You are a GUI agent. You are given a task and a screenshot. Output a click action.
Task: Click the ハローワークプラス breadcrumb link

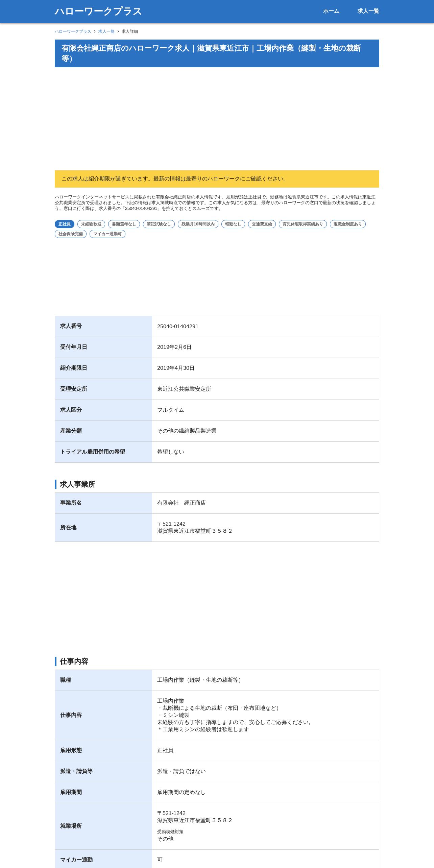(x=73, y=31)
